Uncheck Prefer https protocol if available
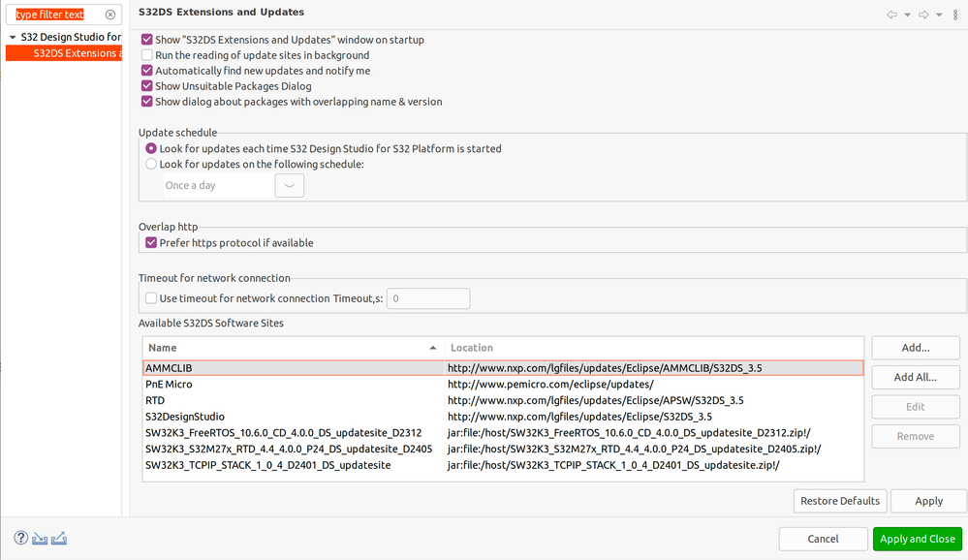 click(151, 243)
